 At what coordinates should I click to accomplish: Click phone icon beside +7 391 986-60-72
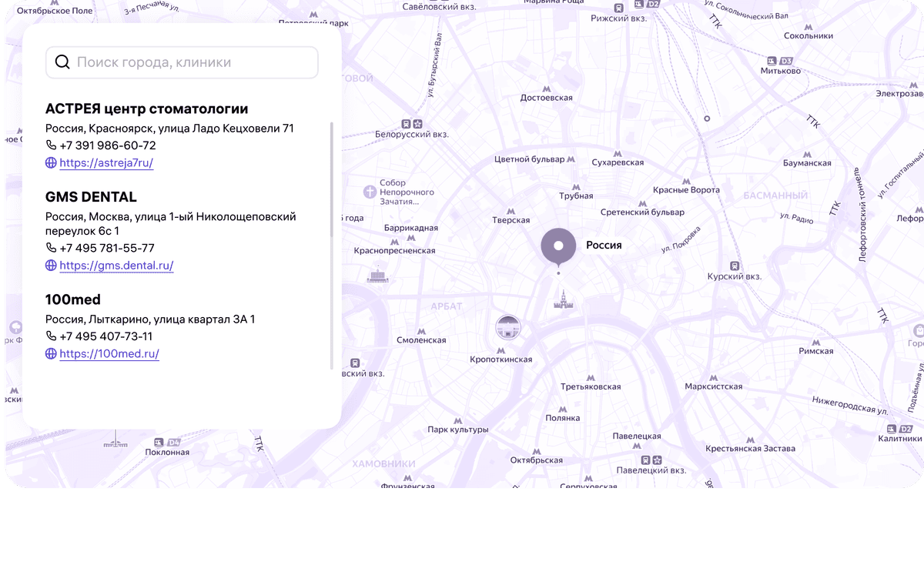51,145
